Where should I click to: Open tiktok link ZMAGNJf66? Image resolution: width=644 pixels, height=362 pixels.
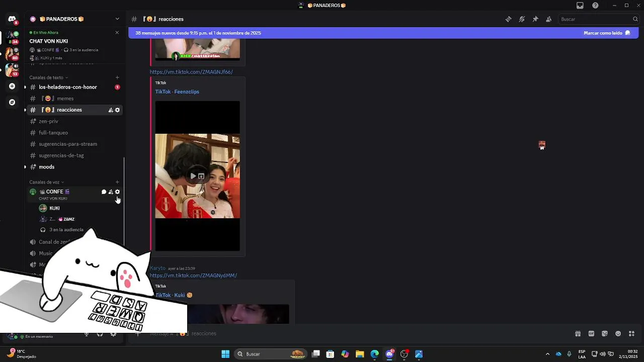(191, 72)
